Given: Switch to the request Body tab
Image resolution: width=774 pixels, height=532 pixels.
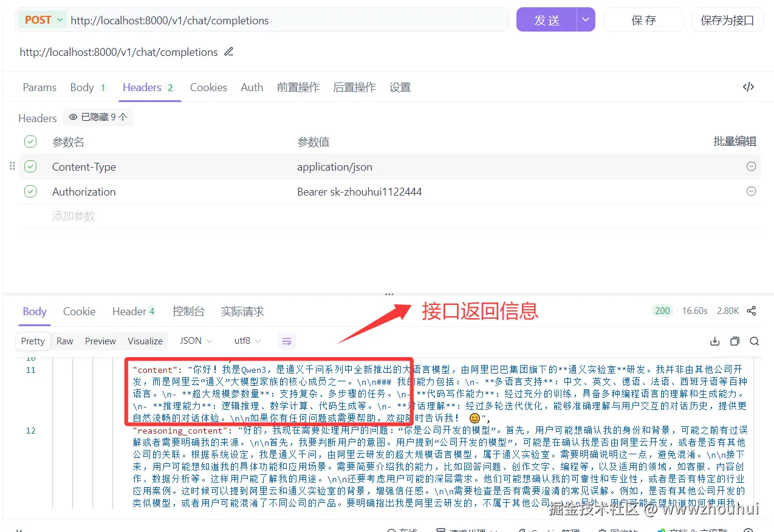Looking at the screenshot, I should click(88, 87).
